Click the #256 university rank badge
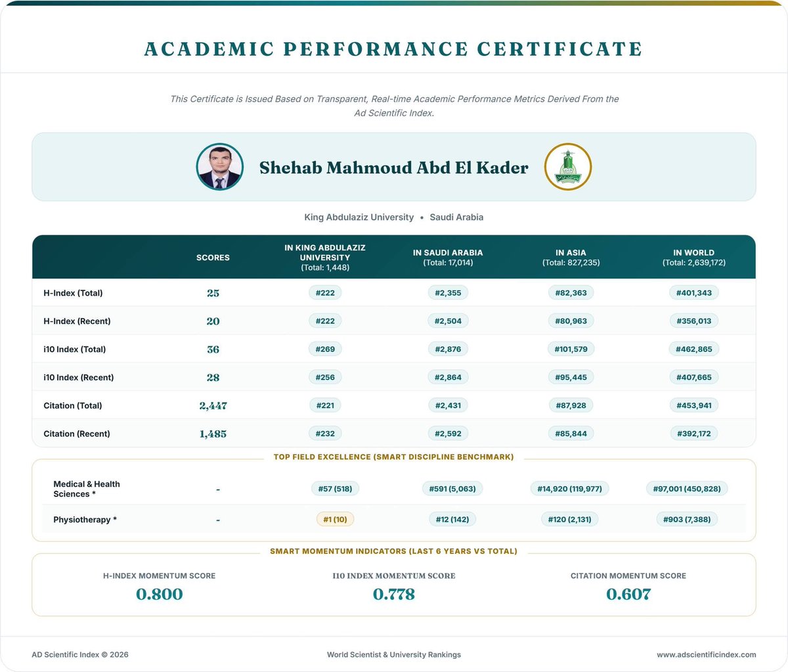 325,378
